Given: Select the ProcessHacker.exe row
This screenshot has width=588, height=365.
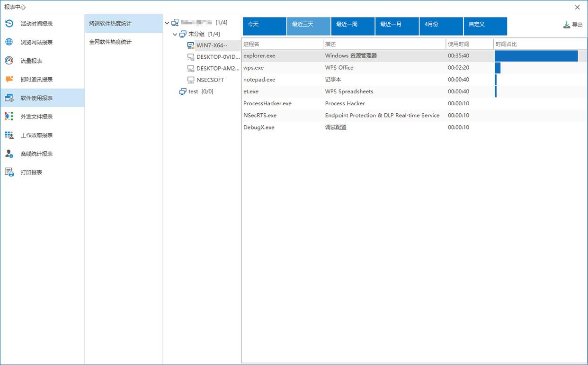Looking at the screenshot, I should [267, 103].
